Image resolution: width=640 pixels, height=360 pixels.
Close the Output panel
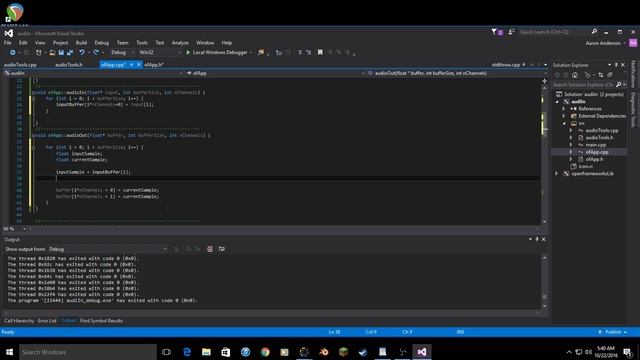click(544, 239)
